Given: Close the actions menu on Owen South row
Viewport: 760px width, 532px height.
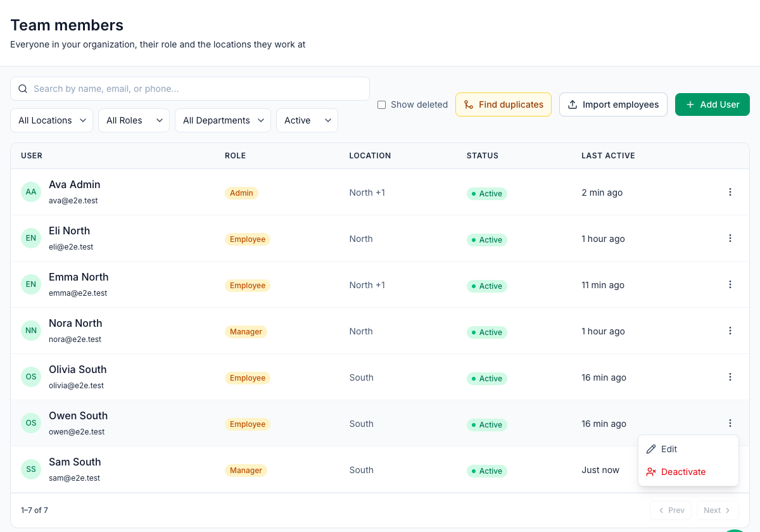Looking at the screenshot, I should pos(730,423).
